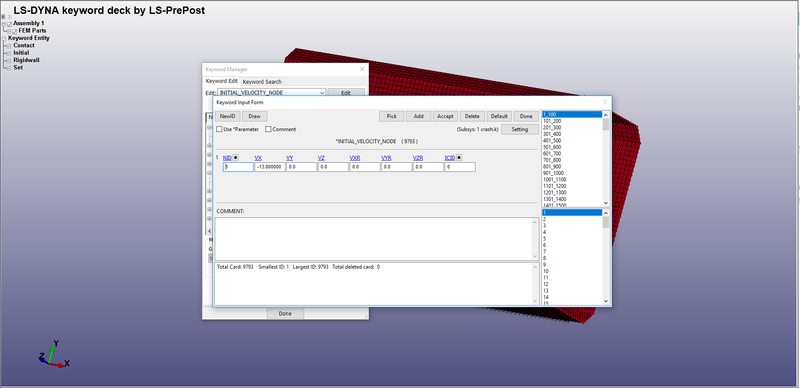Click the VZR field label link

pos(418,158)
